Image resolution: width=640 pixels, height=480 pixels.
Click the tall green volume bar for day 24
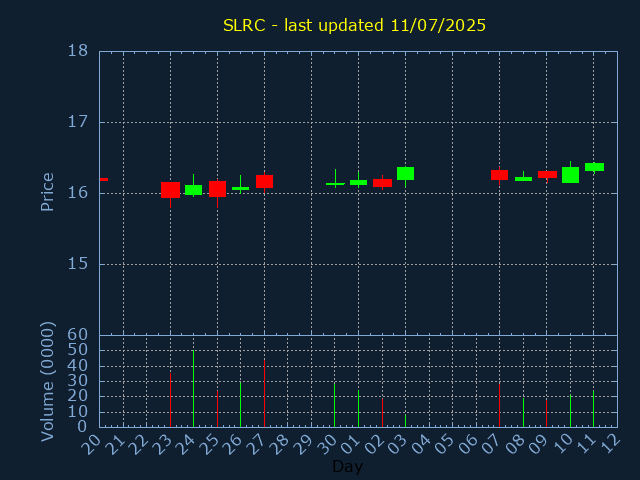click(x=193, y=389)
